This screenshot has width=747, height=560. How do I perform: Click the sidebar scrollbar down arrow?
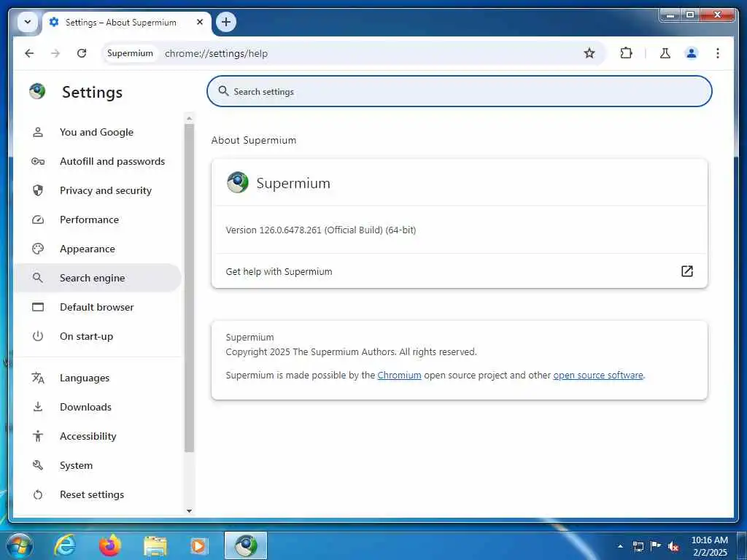189,511
